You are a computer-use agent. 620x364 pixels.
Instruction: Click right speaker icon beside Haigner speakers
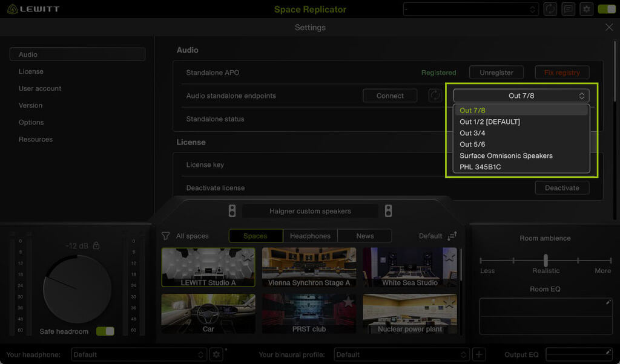coord(388,211)
